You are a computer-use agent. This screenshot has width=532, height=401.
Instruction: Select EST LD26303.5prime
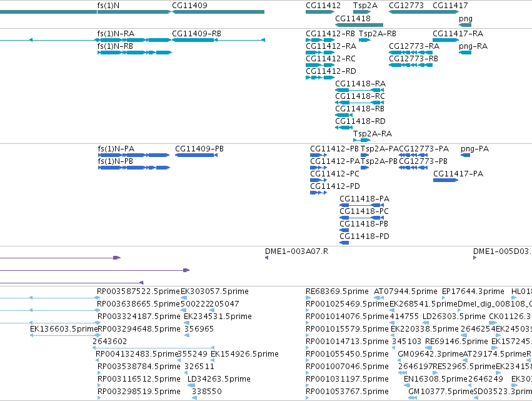[454, 317]
